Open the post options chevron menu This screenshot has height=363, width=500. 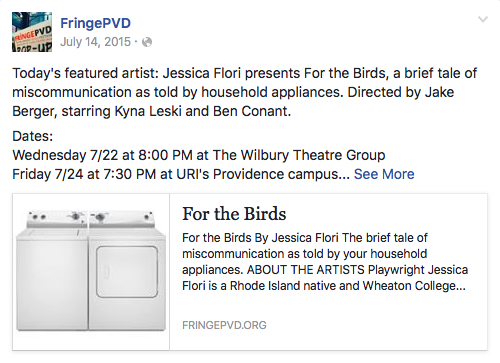click(x=483, y=20)
